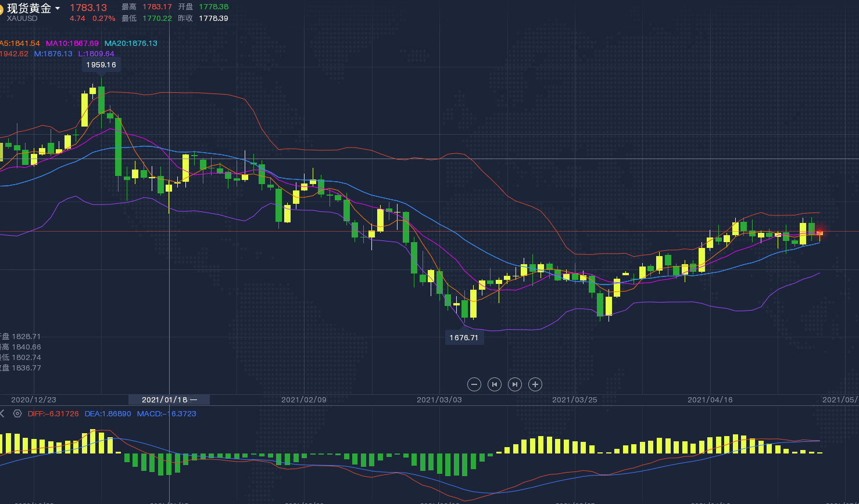Jump to next candles with skip-forward icon
Image resolution: width=859 pixels, height=504 pixels.
515,384
